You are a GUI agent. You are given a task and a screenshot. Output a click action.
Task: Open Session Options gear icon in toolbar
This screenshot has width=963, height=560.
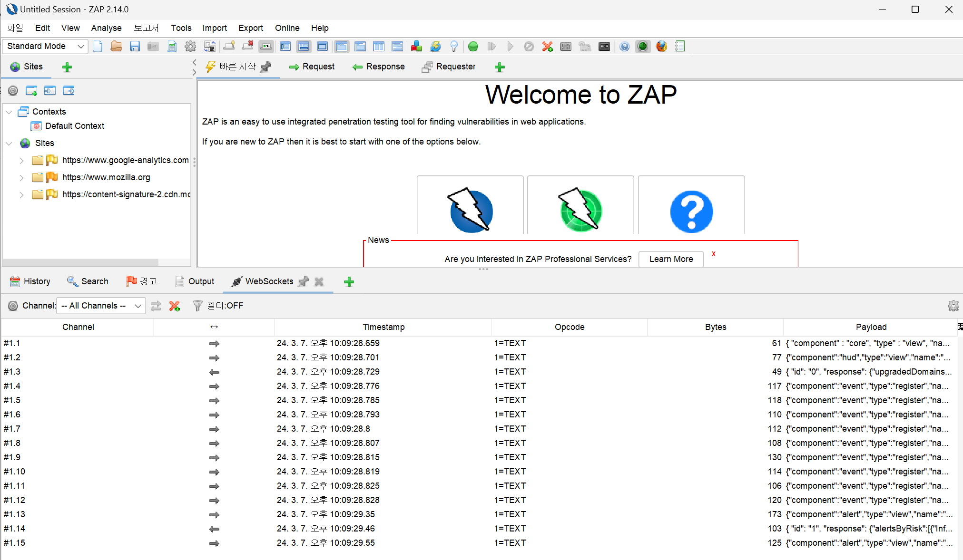pos(190,46)
